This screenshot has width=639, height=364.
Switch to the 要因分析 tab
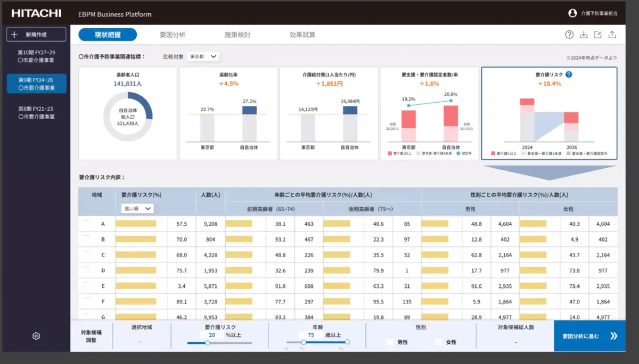[x=173, y=35]
